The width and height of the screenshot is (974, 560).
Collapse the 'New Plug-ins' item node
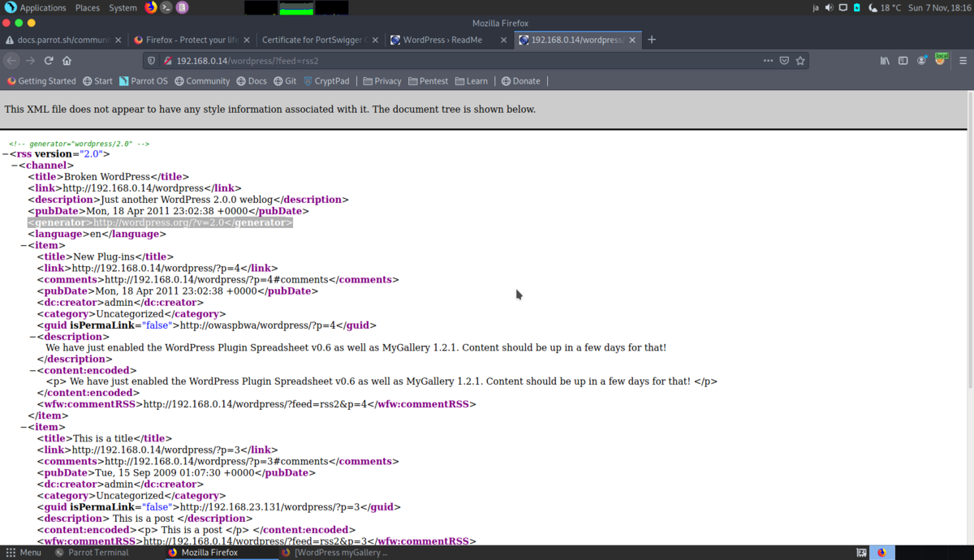click(x=24, y=245)
